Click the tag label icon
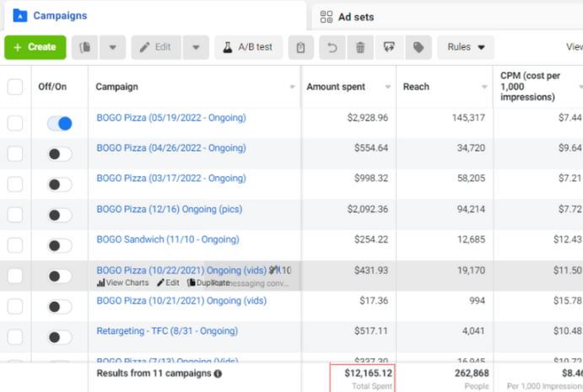Viewport: 583px width, 392px height. click(418, 47)
